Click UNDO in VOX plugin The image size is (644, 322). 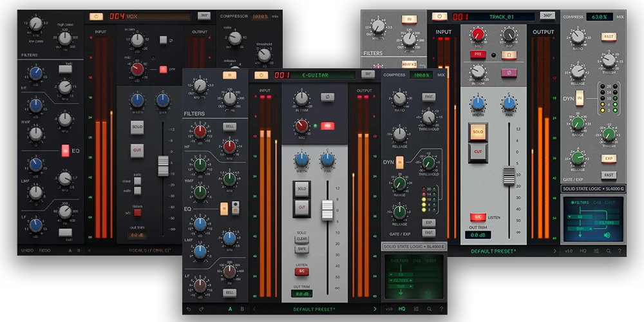pos(27,250)
